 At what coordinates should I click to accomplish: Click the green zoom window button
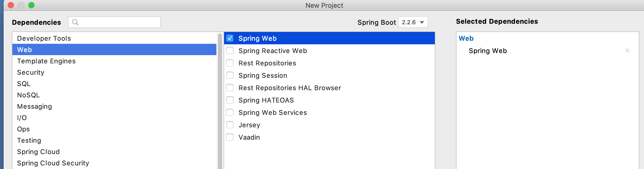pyautogui.click(x=31, y=5)
